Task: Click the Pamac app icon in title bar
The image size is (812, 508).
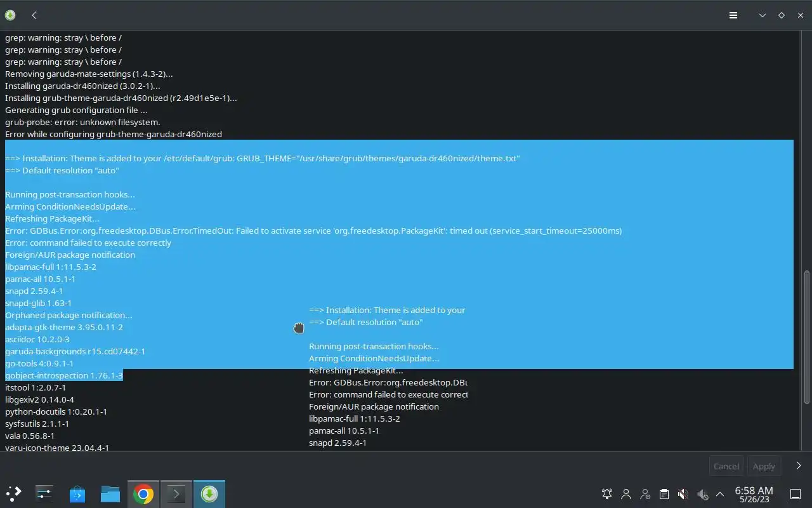Action: (10, 15)
